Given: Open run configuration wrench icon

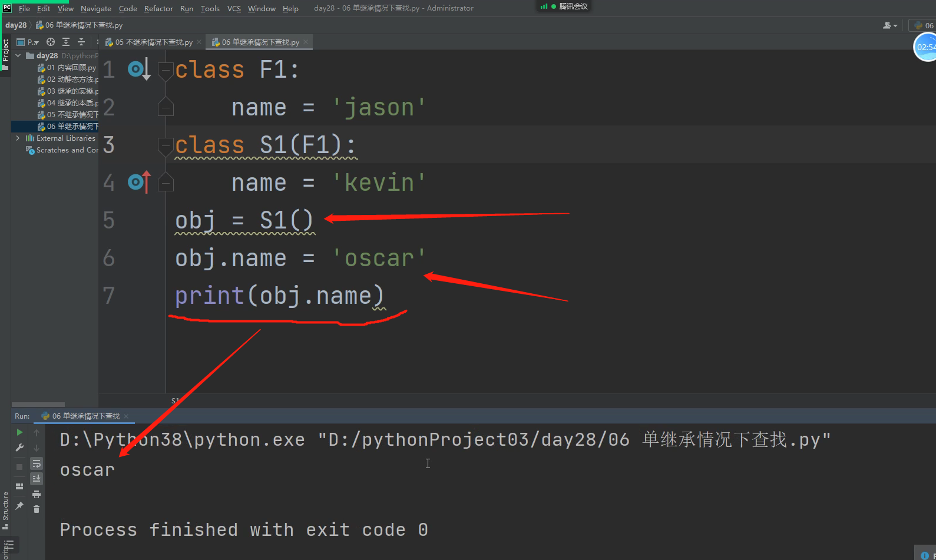Looking at the screenshot, I should coord(19,448).
